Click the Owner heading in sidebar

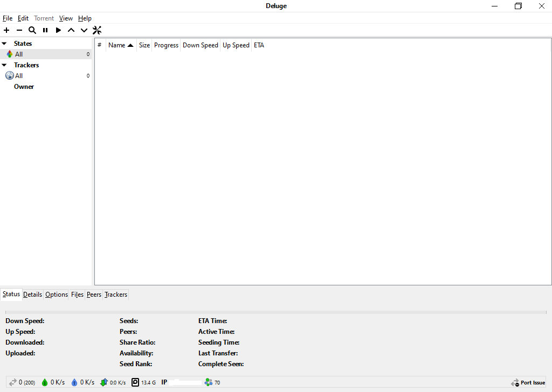pos(24,87)
